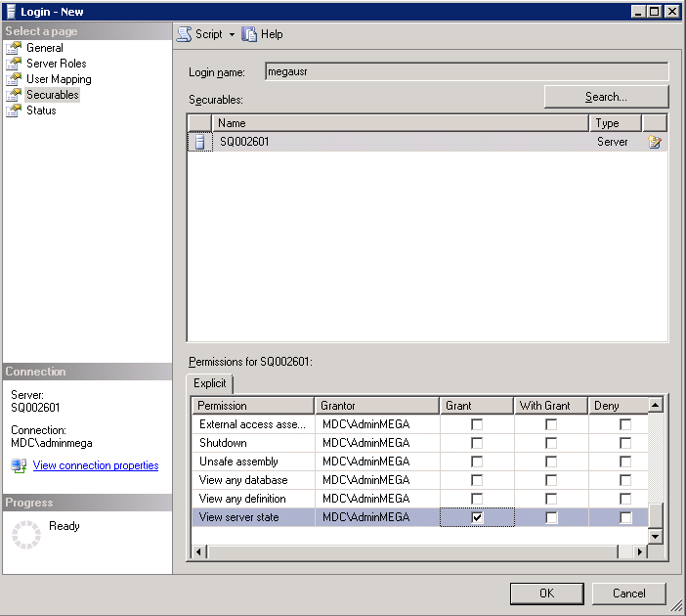Click the SQ002601 server icon in Securables
686x616 pixels.
(x=199, y=142)
